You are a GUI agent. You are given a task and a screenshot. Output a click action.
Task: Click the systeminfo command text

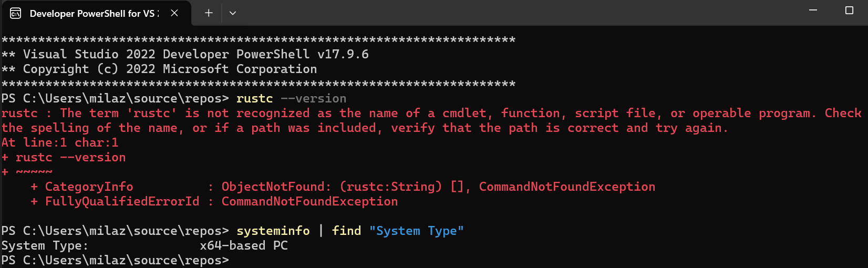click(x=273, y=231)
